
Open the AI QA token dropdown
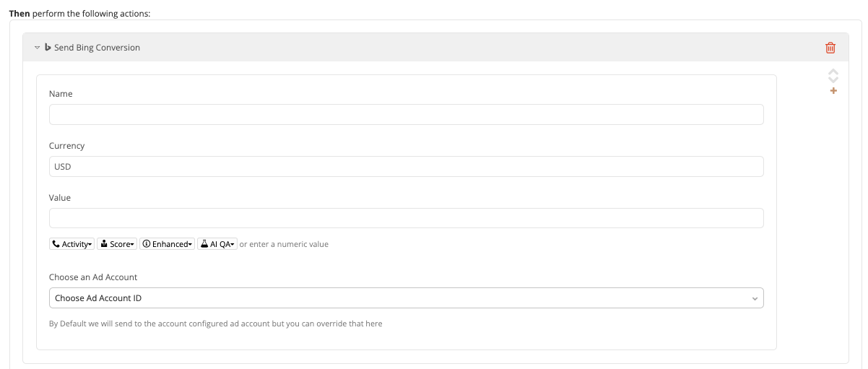(x=217, y=244)
